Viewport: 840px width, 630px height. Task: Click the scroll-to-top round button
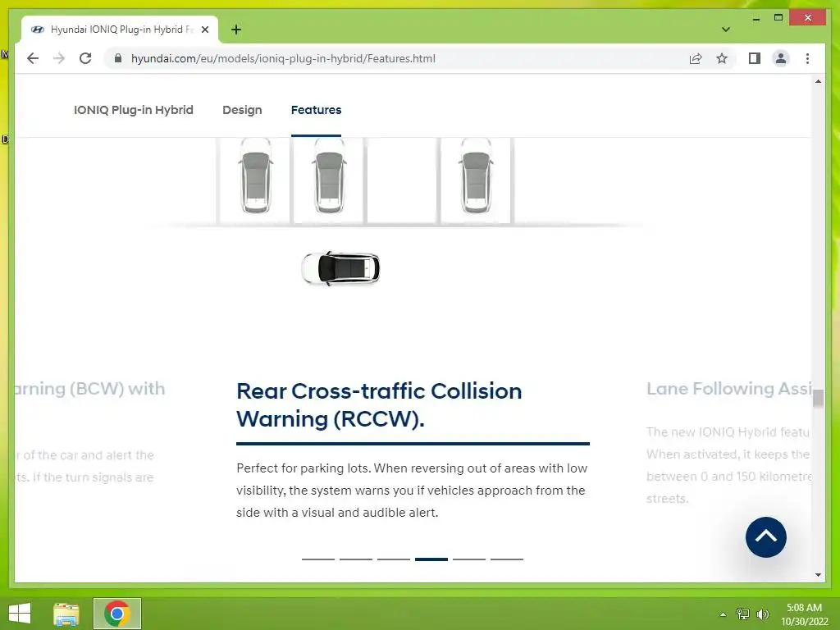[765, 536]
